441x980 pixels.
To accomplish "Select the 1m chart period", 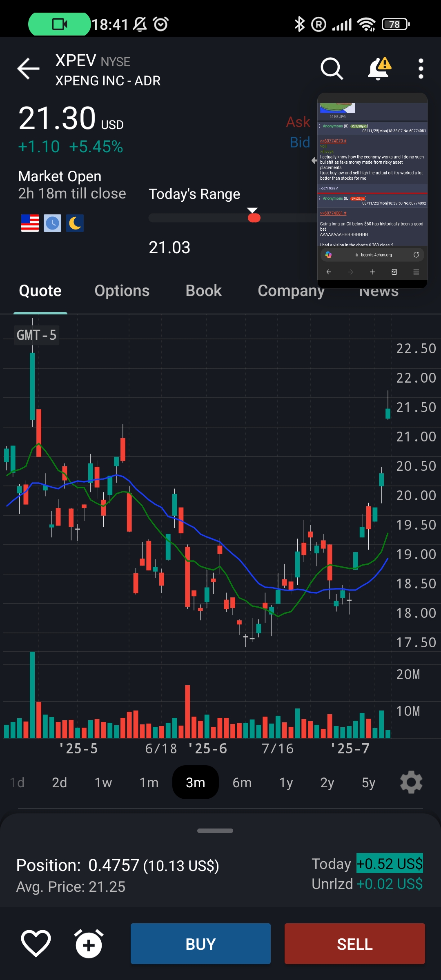I will coord(149,782).
